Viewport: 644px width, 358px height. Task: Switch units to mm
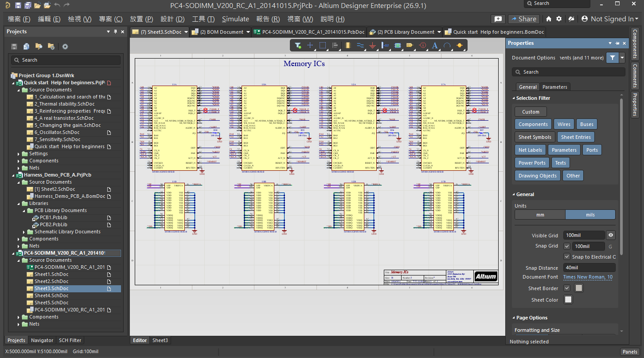[x=540, y=215]
